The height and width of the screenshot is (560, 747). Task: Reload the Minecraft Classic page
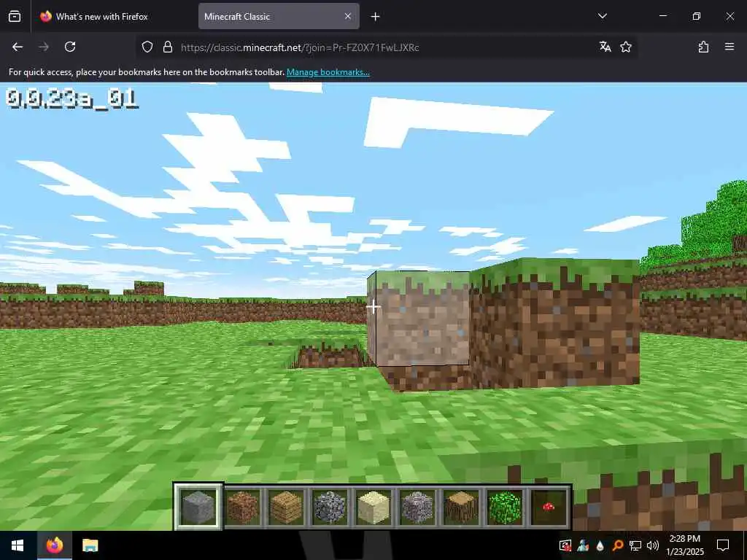point(70,47)
